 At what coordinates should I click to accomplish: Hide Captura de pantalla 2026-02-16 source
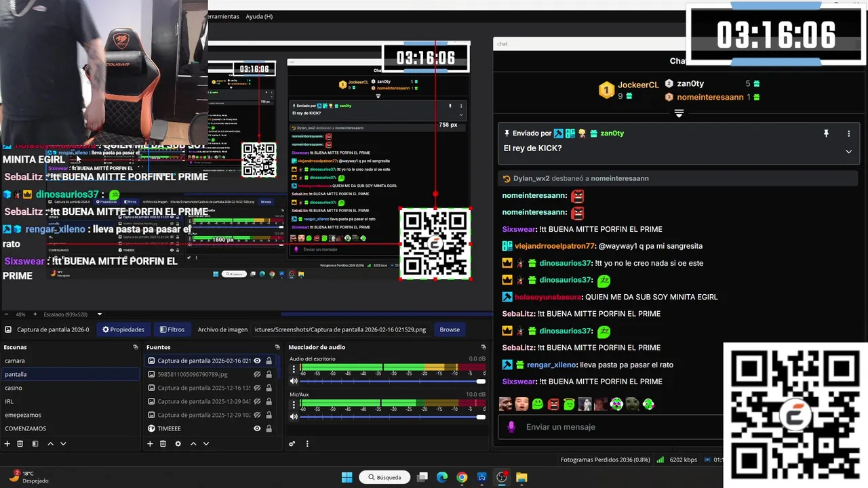point(257,361)
